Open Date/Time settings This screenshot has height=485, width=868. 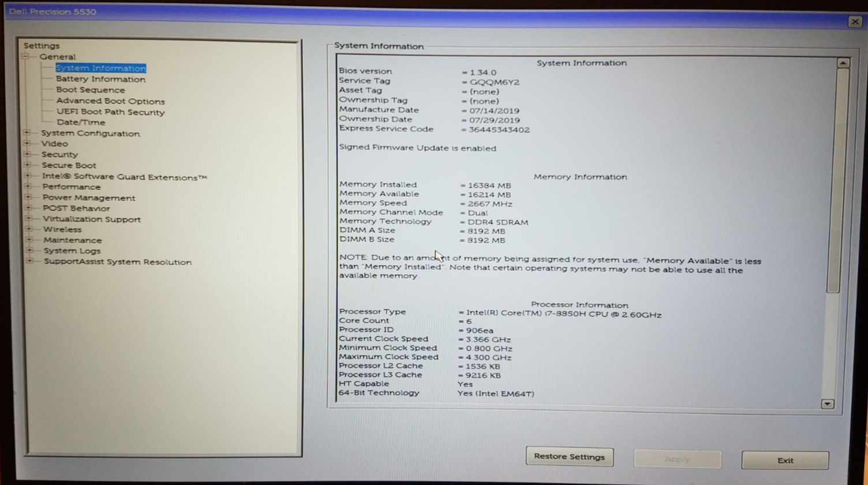[x=81, y=122]
